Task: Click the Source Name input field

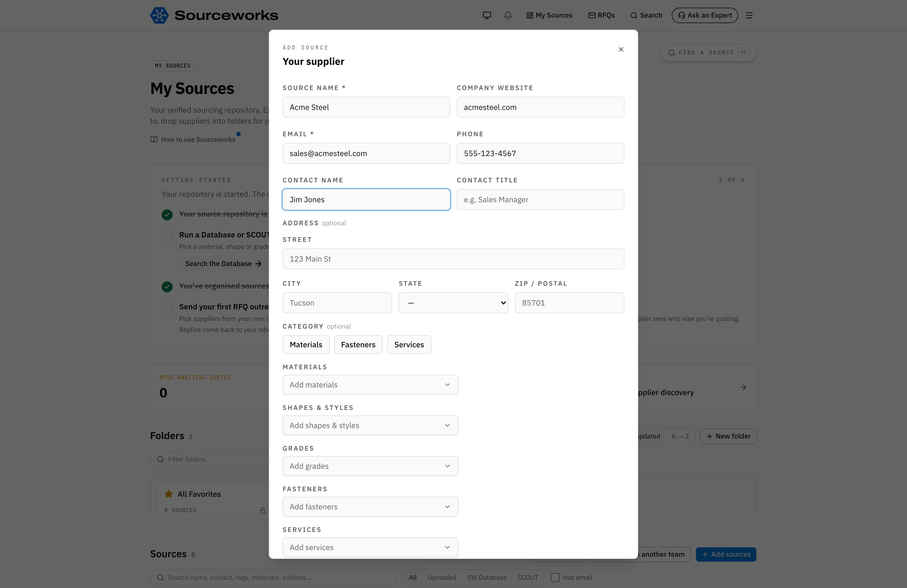Action: point(366,107)
